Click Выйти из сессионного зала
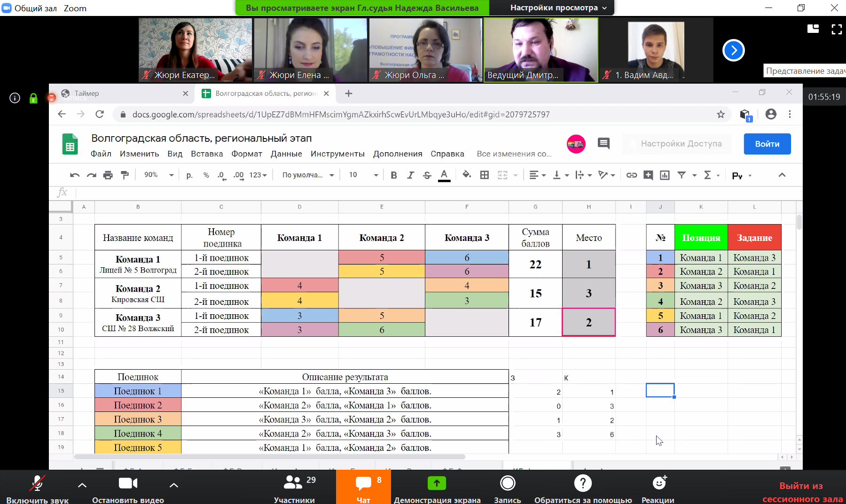 pos(802,492)
